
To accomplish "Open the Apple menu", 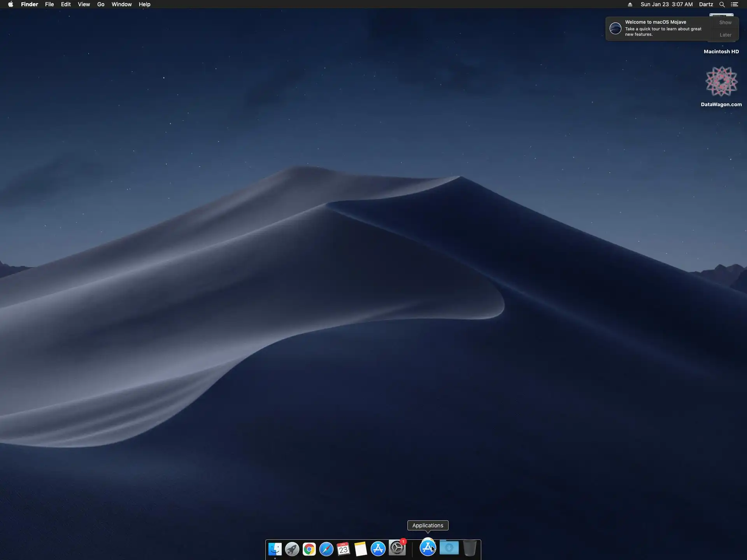I will pyautogui.click(x=11, y=4).
